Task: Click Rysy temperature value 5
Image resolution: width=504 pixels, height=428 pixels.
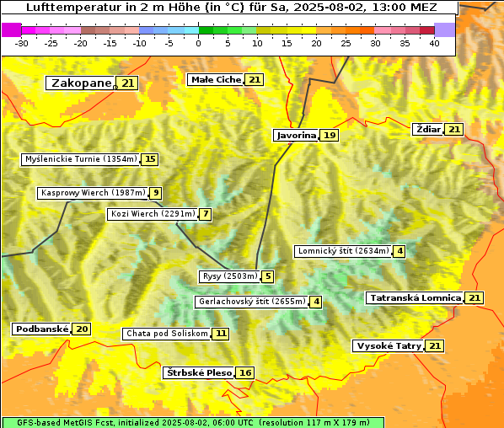Action: (268, 276)
